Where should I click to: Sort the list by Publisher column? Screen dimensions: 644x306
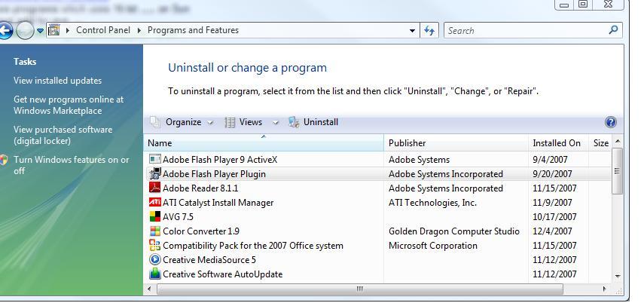click(x=407, y=143)
